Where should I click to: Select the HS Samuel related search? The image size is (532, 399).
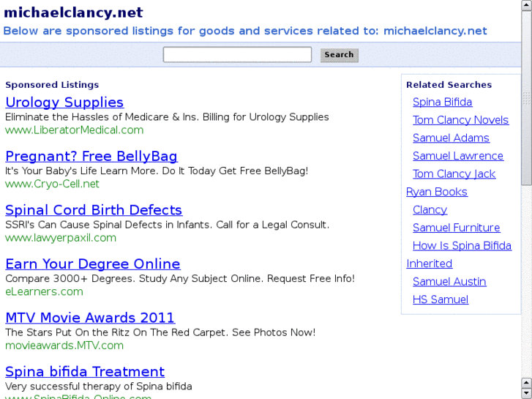441,299
